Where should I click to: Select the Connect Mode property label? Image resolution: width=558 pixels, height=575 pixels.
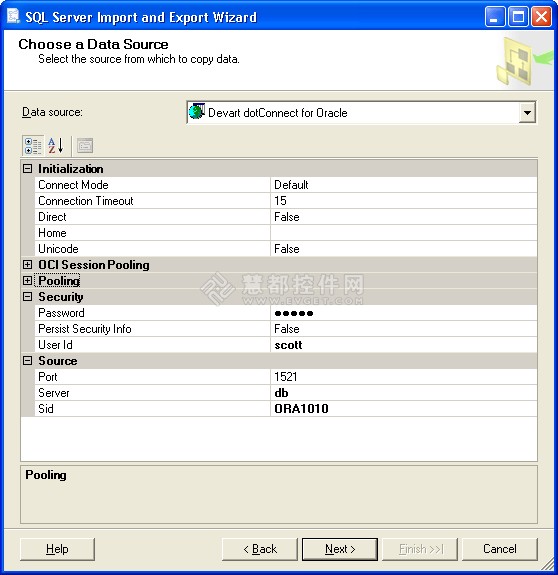pyautogui.click(x=73, y=185)
